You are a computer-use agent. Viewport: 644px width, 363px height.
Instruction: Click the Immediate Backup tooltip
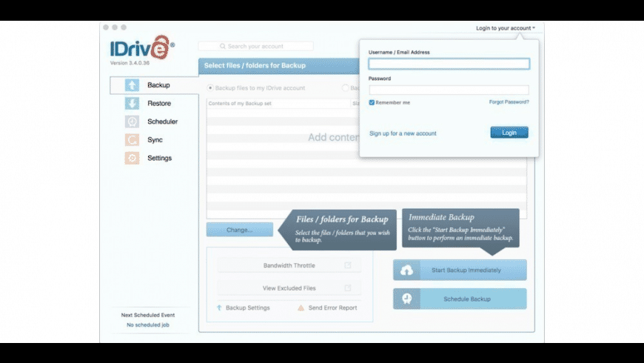[461, 229]
